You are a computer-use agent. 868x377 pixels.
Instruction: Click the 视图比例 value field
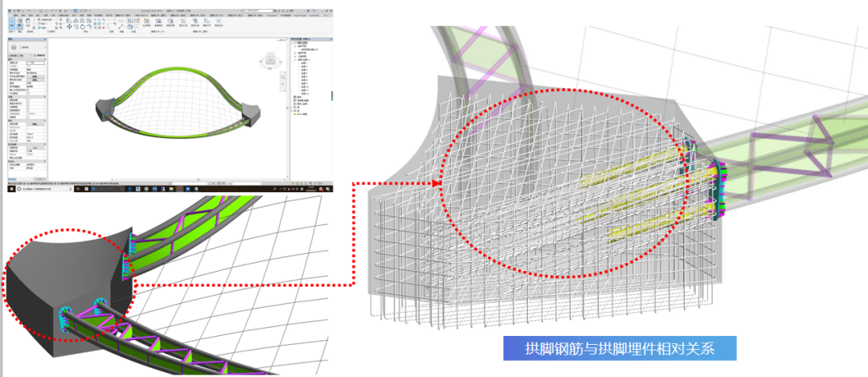tap(35, 63)
